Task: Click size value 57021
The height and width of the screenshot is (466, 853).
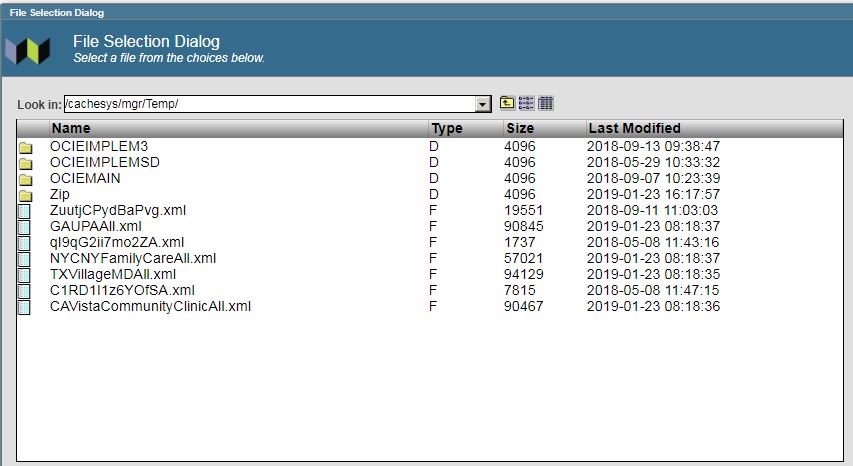Action: [x=523, y=258]
